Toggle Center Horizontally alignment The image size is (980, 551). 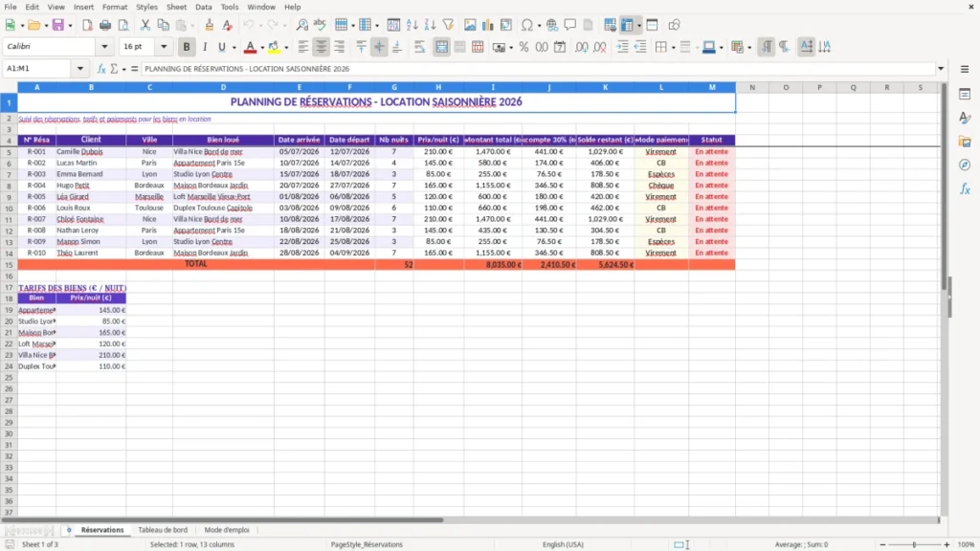322,47
